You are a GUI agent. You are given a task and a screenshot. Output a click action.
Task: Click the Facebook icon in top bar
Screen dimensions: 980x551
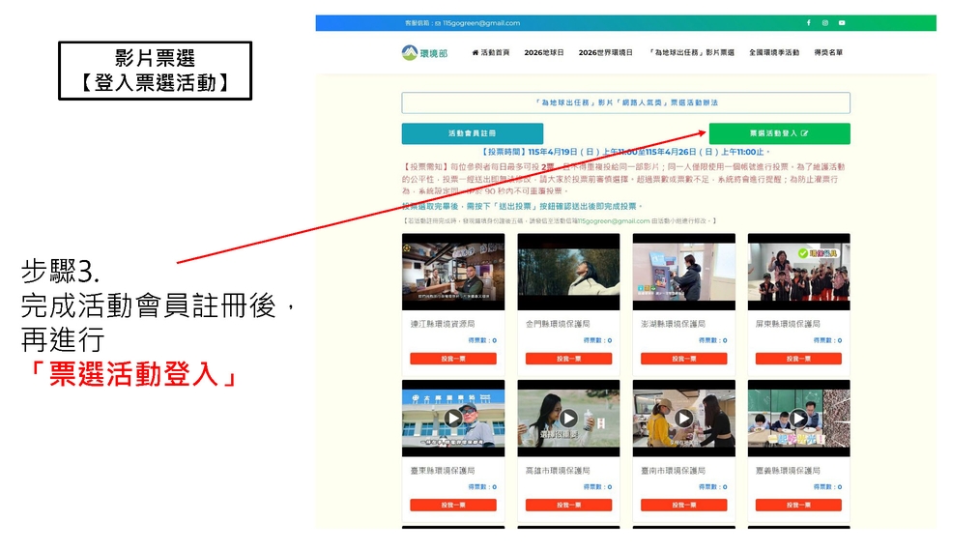coord(809,23)
